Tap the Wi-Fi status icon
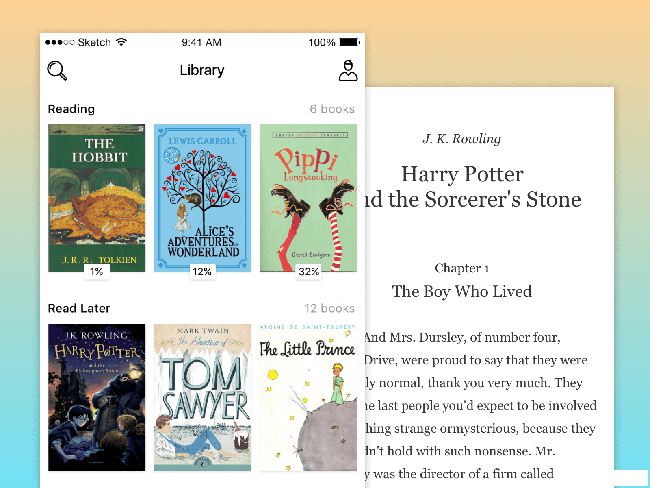650x488 pixels. [x=121, y=42]
